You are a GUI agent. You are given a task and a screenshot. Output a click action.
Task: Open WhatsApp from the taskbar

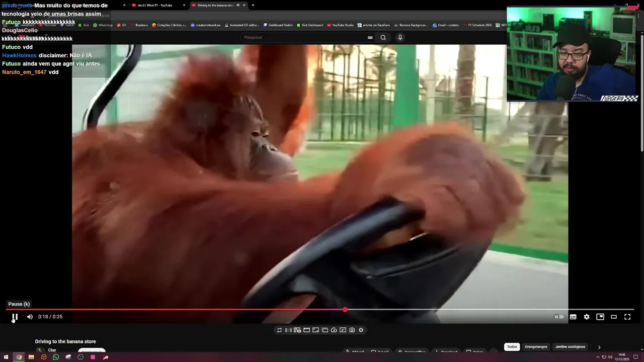(x=56, y=357)
